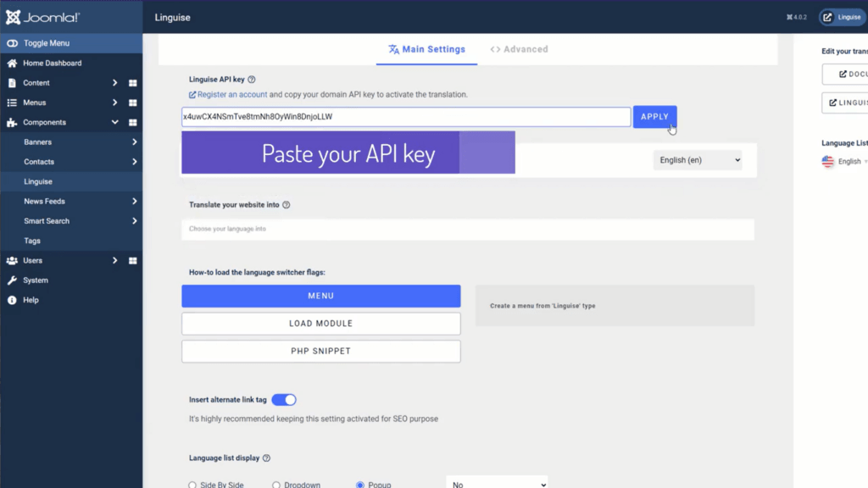Select the Dropdown display option
This screenshot has width=868, height=488.
(275, 485)
